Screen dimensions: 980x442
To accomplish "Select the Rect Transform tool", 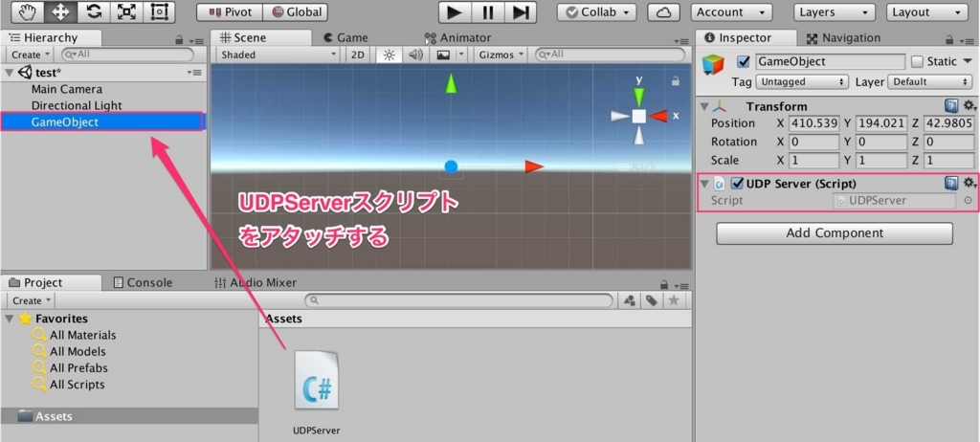I will [x=160, y=11].
